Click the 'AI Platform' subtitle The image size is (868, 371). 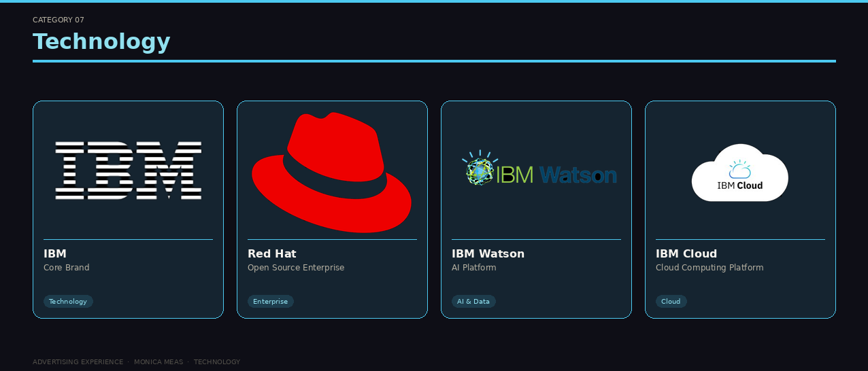[474, 268]
